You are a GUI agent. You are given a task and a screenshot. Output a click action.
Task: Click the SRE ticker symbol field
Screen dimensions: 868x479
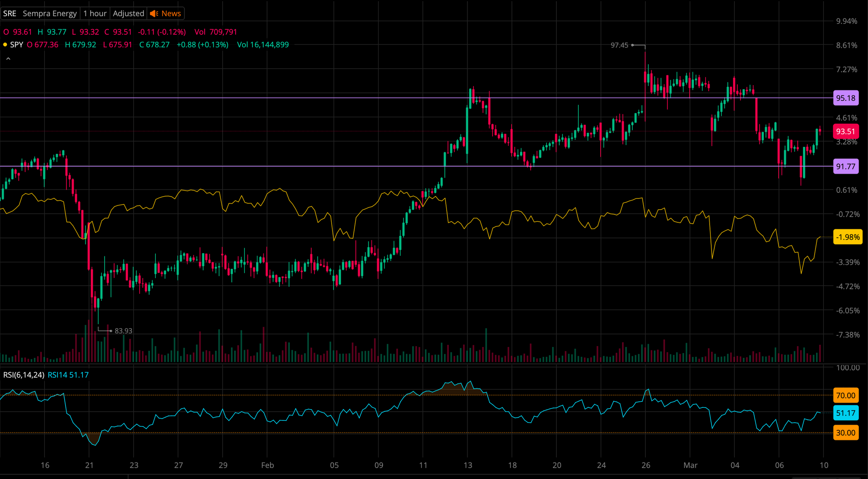[10, 13]
